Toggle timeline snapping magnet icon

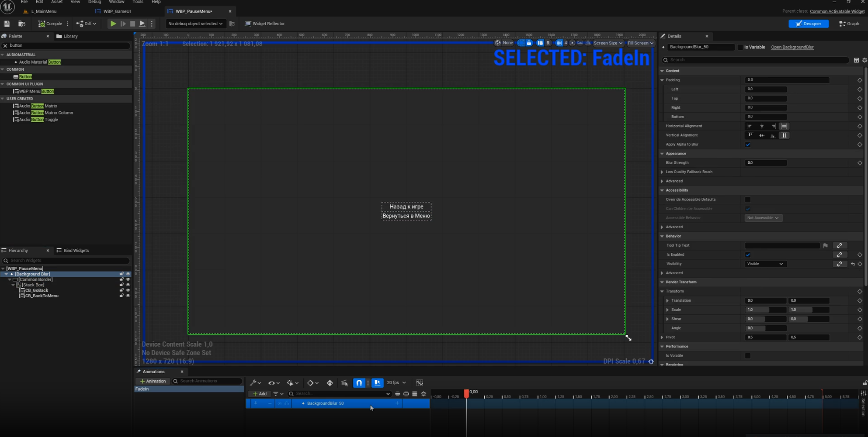pos(359,383)
